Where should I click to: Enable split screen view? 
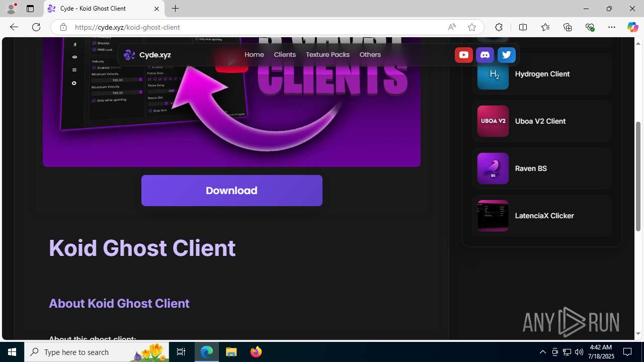click(523, 27)
